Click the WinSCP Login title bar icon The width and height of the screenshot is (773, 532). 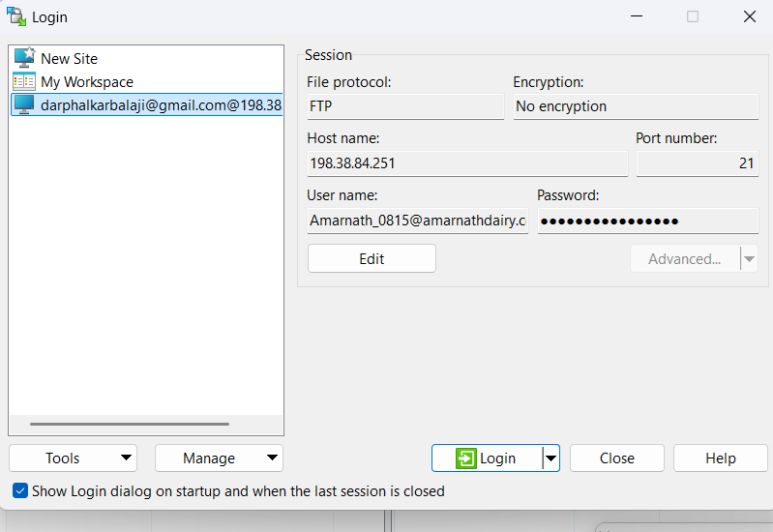(x=16, y=16)
